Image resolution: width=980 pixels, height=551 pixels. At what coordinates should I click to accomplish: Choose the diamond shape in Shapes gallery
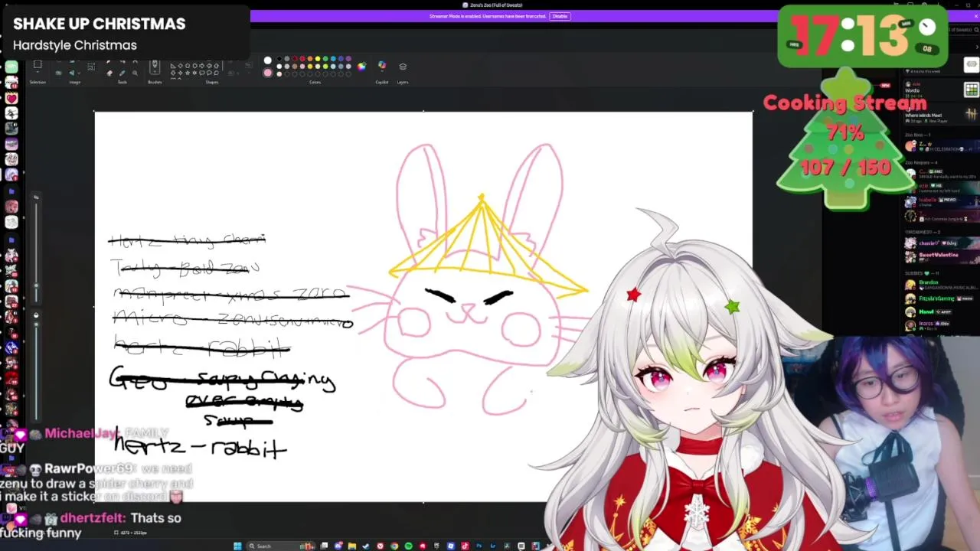180,66
